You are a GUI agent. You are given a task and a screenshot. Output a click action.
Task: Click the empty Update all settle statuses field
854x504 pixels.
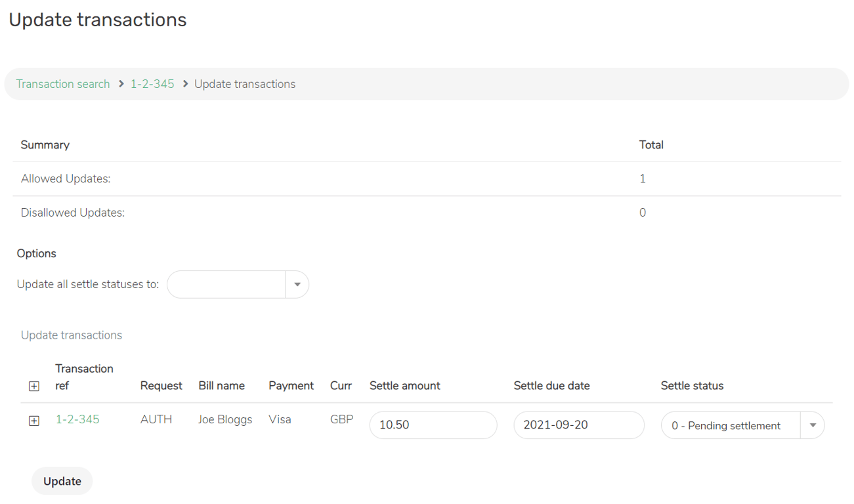(x=226, y=285)
